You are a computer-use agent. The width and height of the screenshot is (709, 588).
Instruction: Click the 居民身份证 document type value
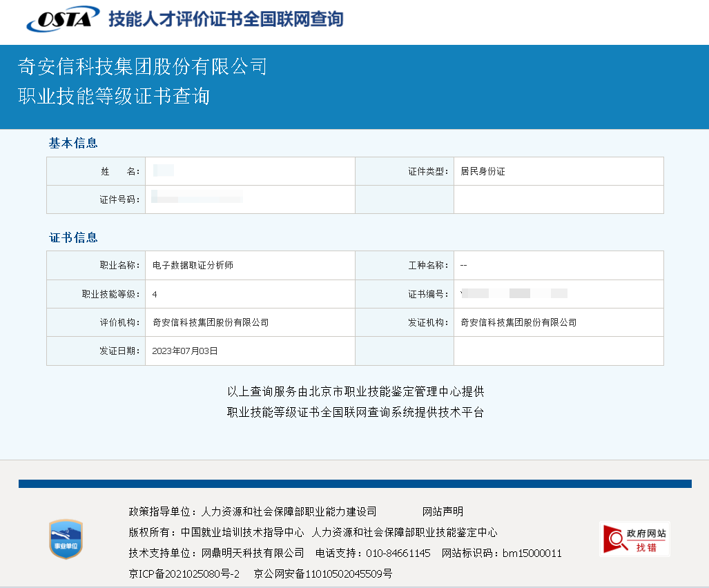pos(483,171)
